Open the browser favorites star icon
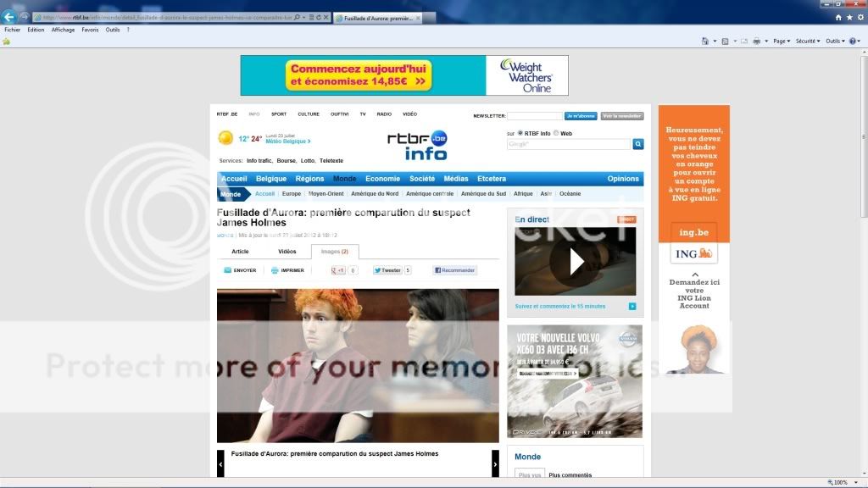The height and width of the screenshot is (488, 868). [x=849, y=17]
